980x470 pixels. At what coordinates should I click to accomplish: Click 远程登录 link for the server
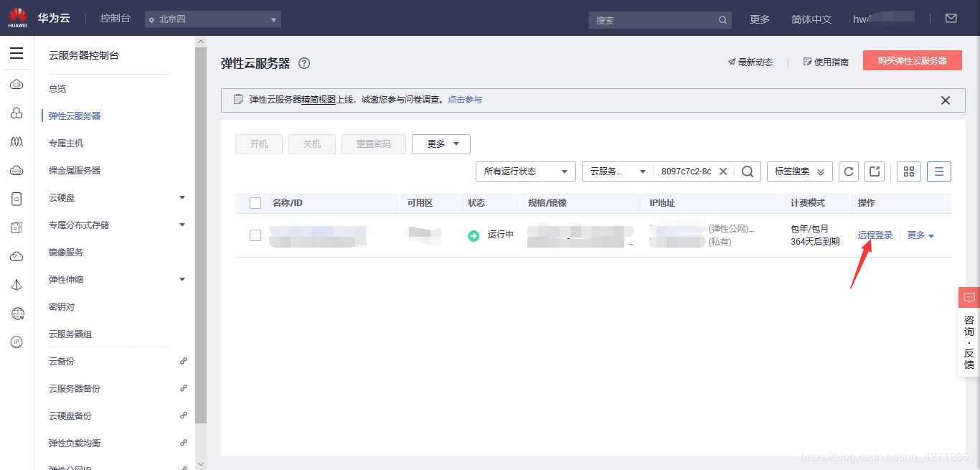point(875,235)
